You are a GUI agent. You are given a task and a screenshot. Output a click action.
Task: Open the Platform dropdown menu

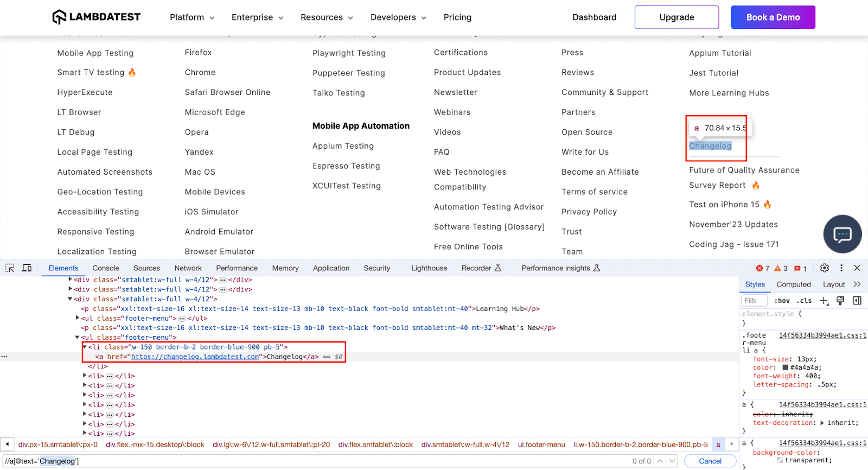pyautogui.click(x=192, y=17)
